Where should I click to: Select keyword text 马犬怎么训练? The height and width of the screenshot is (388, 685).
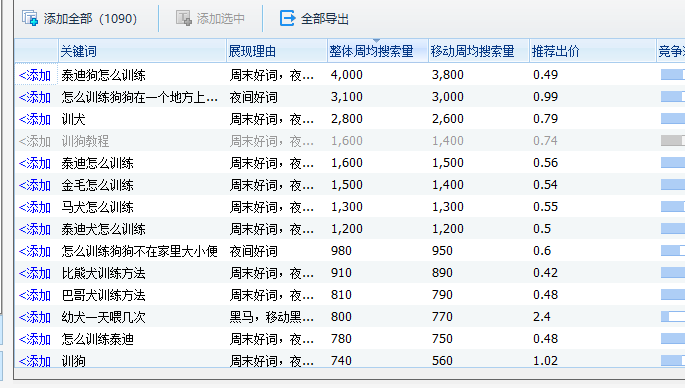point(97,207)
